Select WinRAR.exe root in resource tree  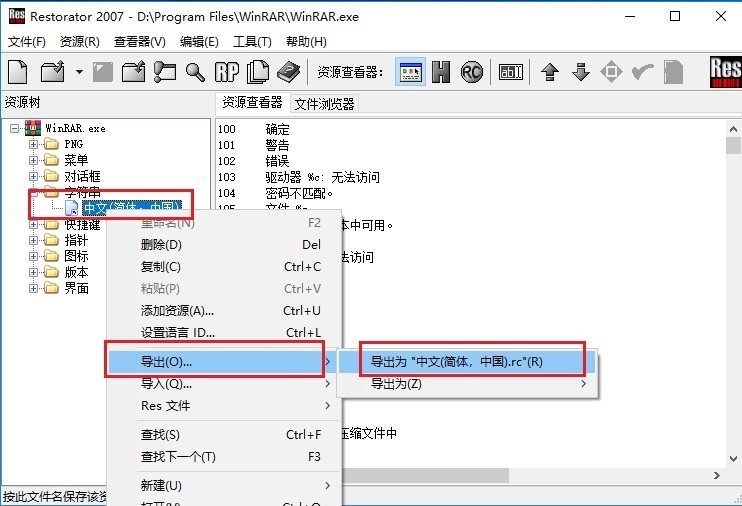pos(75,128)
